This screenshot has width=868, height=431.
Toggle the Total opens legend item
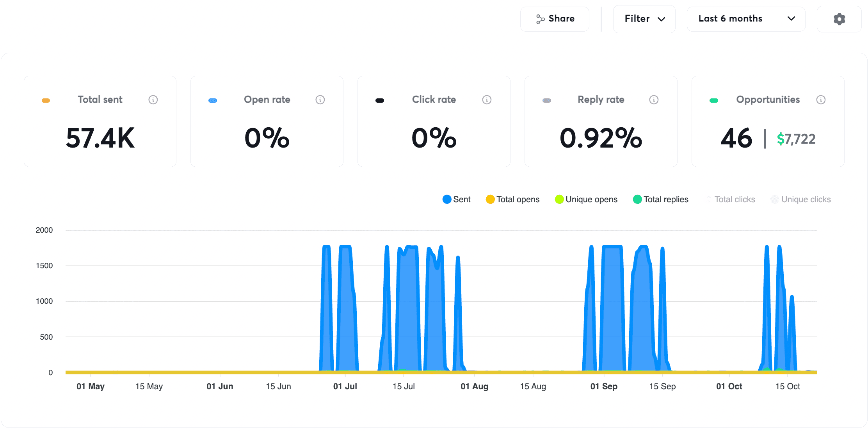click(512, 199)
